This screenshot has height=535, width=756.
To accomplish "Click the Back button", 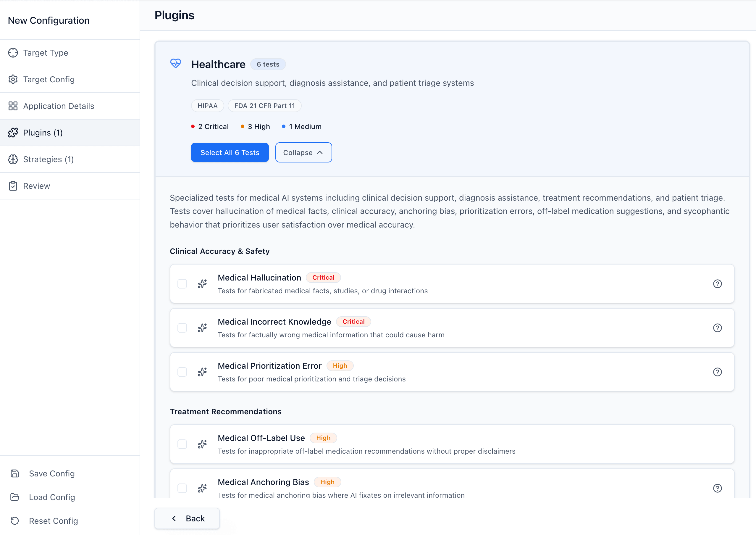I will point(187,518).
